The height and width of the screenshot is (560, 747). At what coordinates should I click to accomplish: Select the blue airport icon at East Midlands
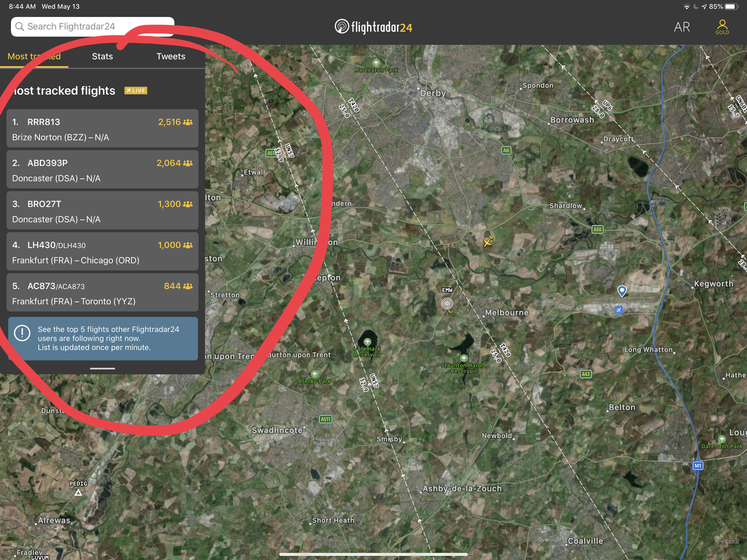click(x=618, y=310)
